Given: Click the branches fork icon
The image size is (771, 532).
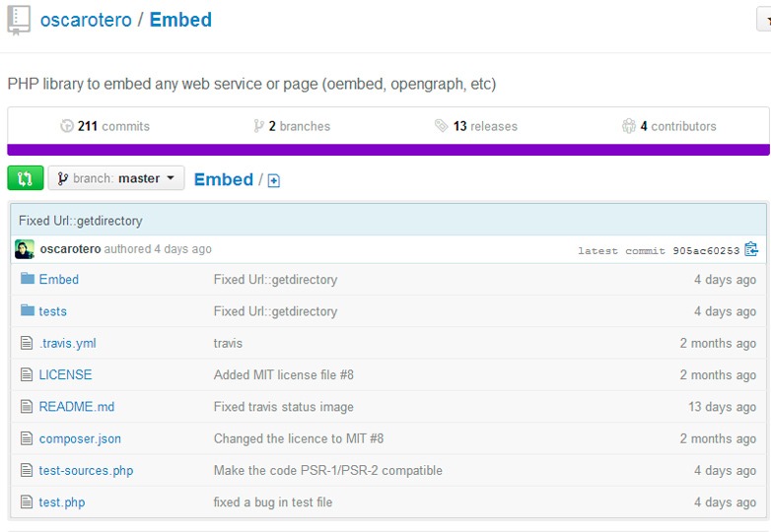Looking at the screenshot, I should coord(258,126).
